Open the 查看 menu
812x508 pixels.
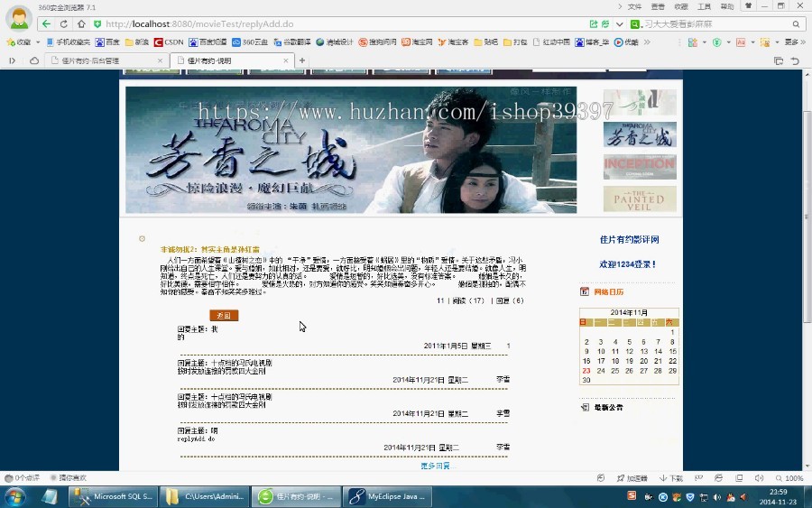[658, 6]
